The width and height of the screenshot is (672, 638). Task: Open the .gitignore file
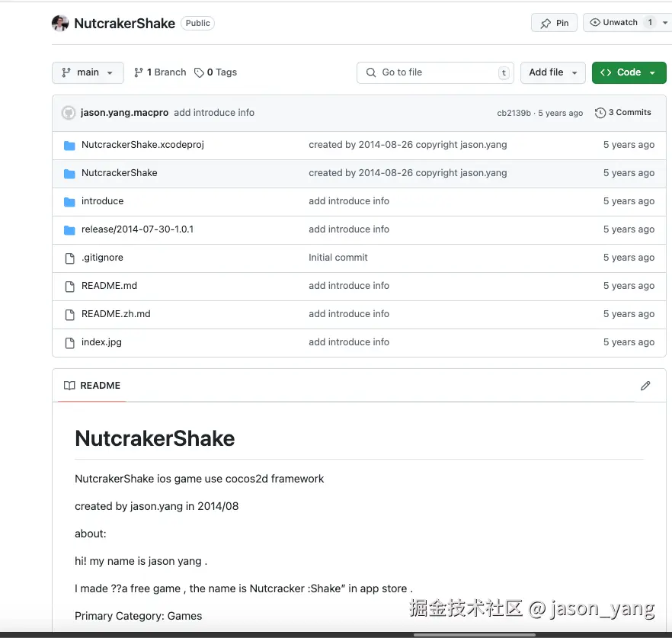tap(102, 258)
